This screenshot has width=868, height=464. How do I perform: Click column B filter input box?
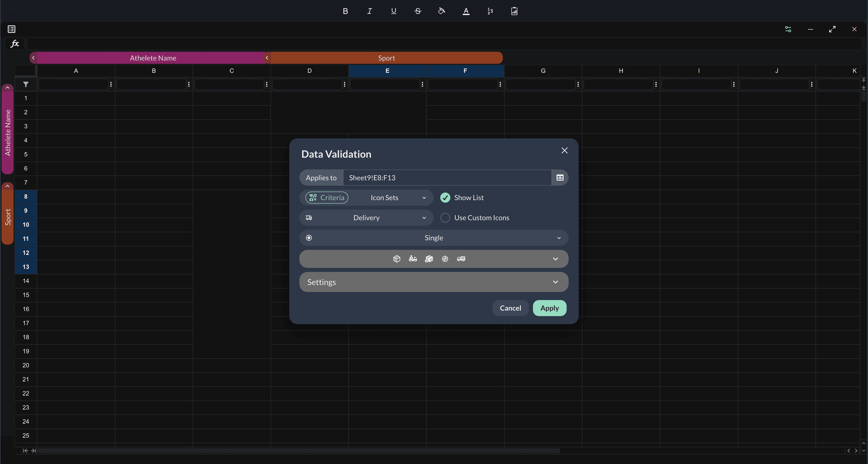[151, 84]
